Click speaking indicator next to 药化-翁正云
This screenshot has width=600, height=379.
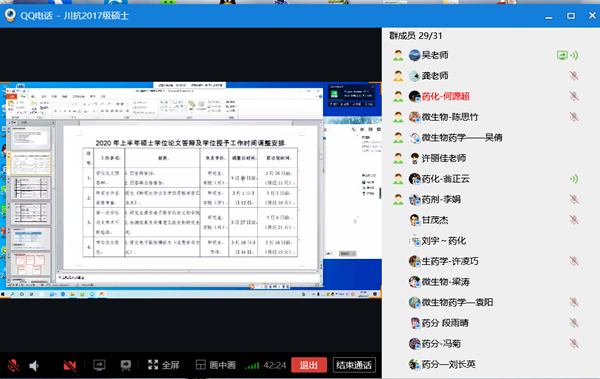point(574,179)
